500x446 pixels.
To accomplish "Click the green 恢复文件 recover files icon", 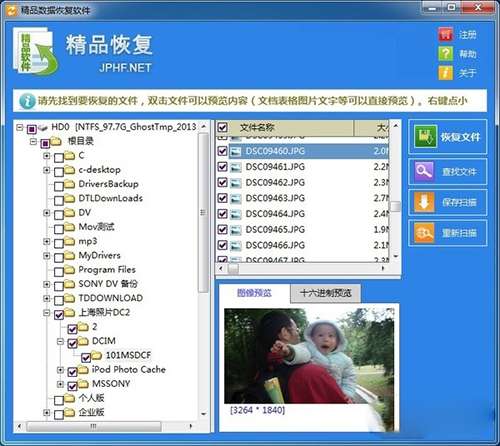I will click(425, 136).
